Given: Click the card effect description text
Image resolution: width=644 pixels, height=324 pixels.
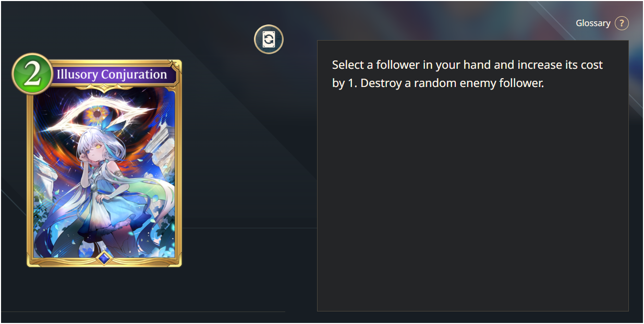Looking at the screenshot, I should pyautogui.click(x=467, y=74).
